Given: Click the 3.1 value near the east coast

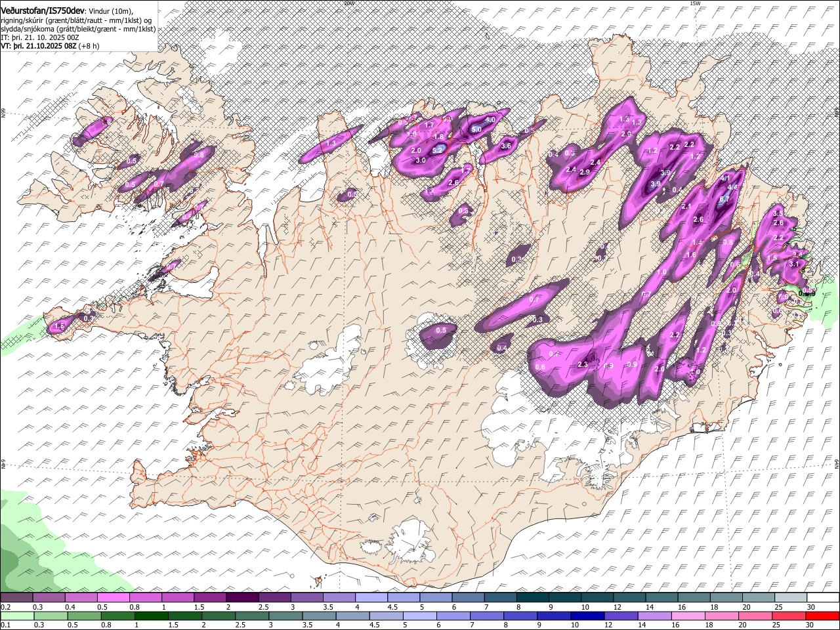Looking at the screenshot, I should point(794,264).
